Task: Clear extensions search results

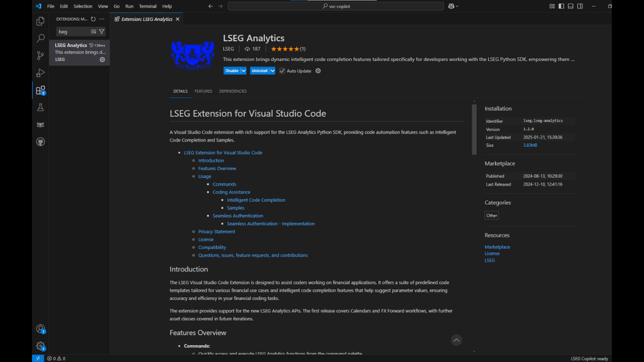Action: [x=93, y=32]
